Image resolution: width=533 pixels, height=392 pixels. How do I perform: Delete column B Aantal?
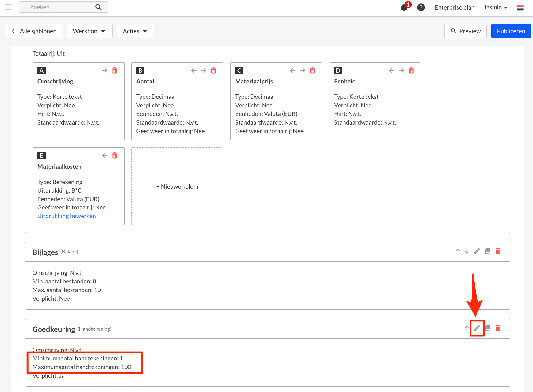point(214,71)
